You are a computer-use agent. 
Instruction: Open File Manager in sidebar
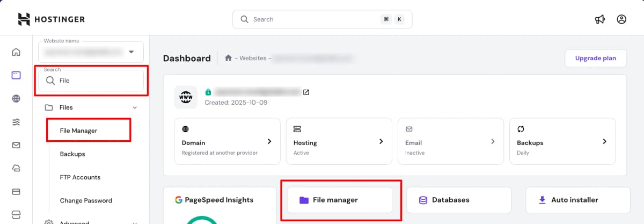pyautogui.click(x=78, y=131)
